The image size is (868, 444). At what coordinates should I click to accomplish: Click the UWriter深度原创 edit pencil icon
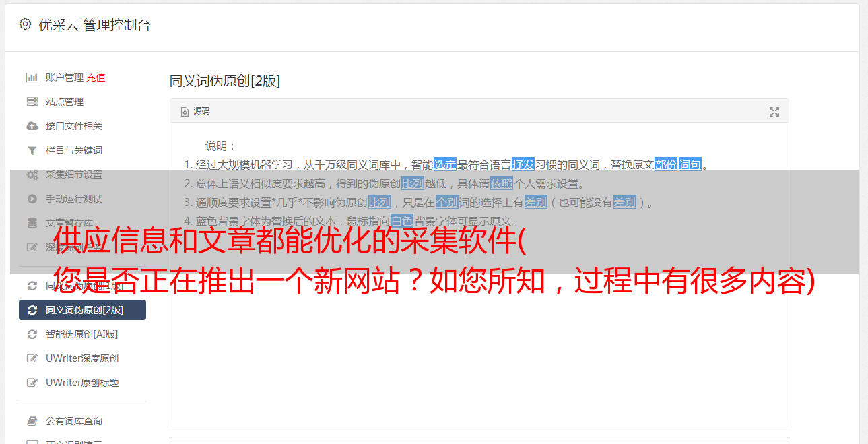32,358
